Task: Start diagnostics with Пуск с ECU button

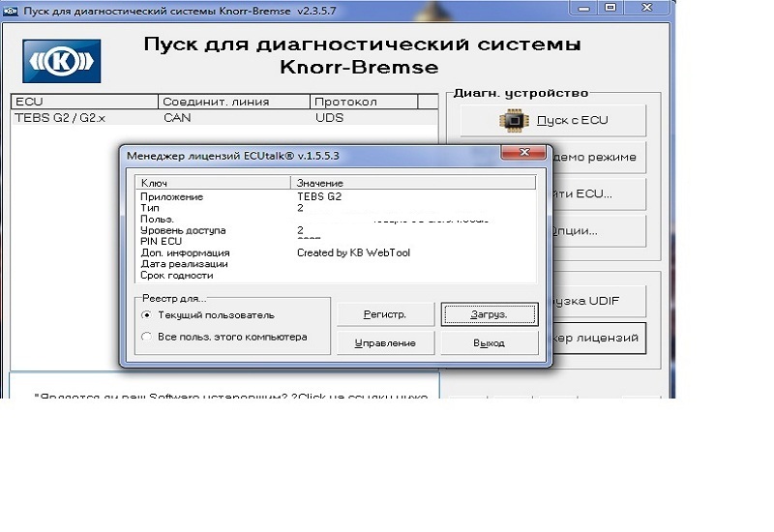Action: pos(553,120)
